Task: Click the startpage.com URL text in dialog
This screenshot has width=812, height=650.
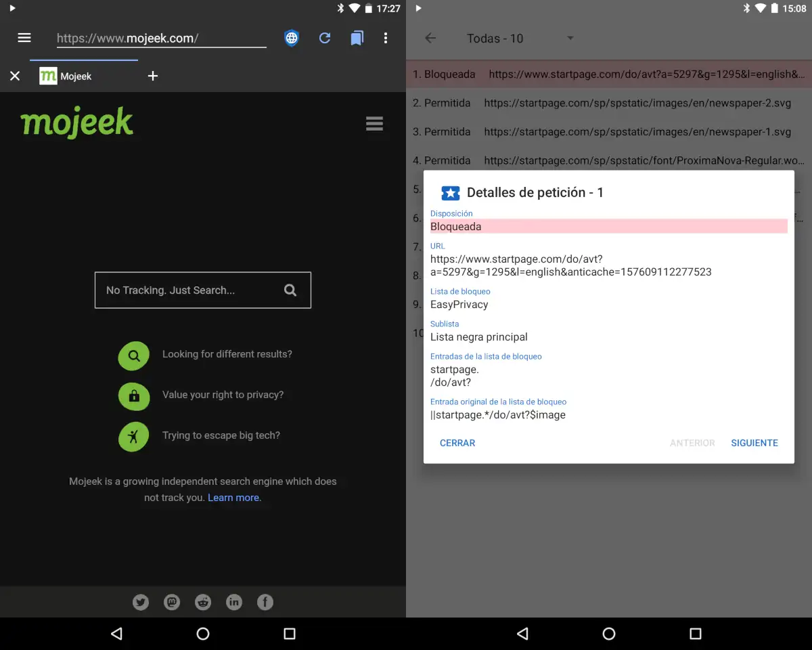Action: (x=571, y=265)
